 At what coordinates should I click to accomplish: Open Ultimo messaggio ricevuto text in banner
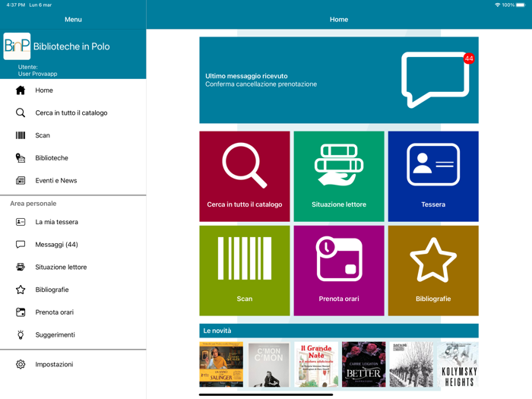246,76
